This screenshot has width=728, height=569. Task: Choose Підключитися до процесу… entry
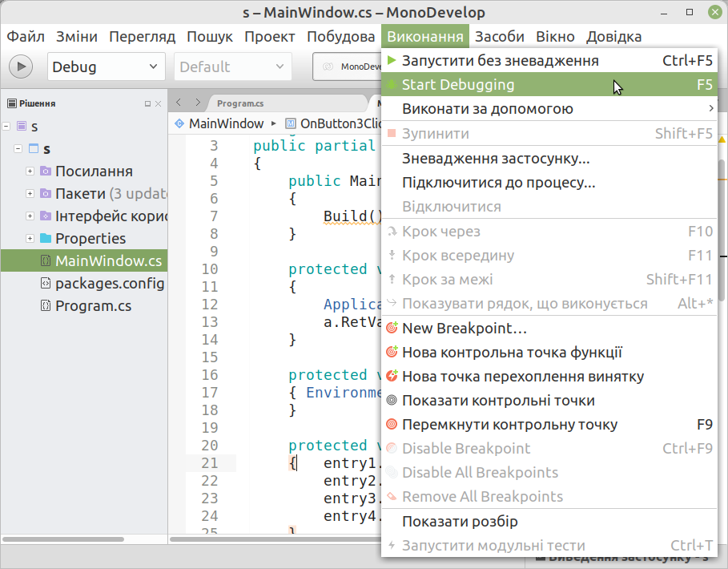(x=549, y=183)
